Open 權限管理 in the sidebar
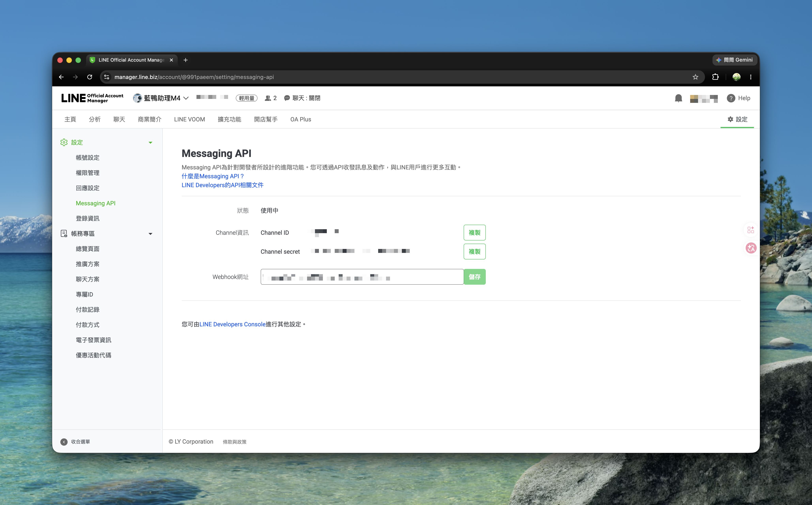This screenshot has width=812, height=505. tap(87, 173)
